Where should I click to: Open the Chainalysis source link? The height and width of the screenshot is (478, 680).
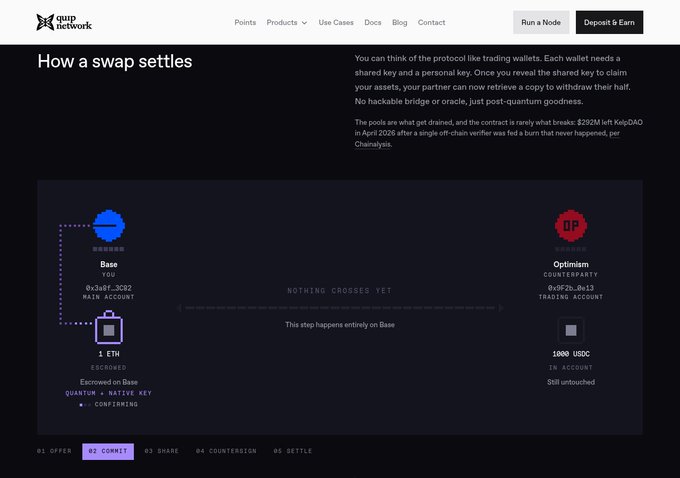coord(373,144)
